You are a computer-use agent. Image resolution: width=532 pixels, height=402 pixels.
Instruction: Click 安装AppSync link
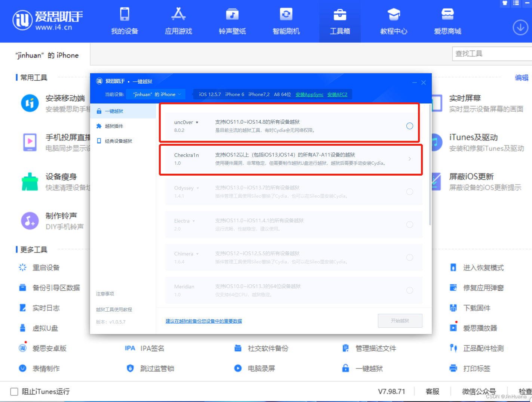coord(310,95)
